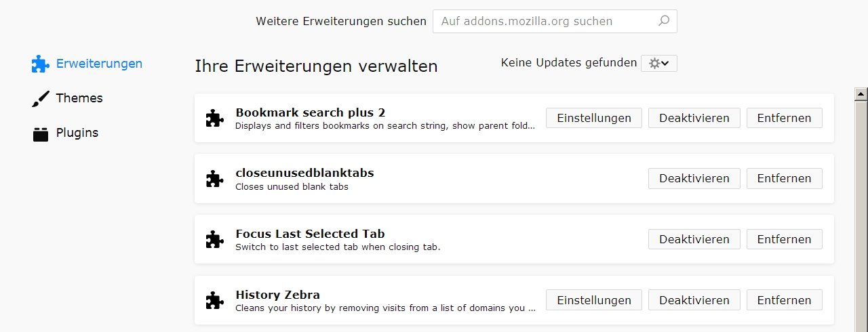Focus the addons.mozilla.org search field
This screenshot has height=332, width=868.
tap(546, 21)
